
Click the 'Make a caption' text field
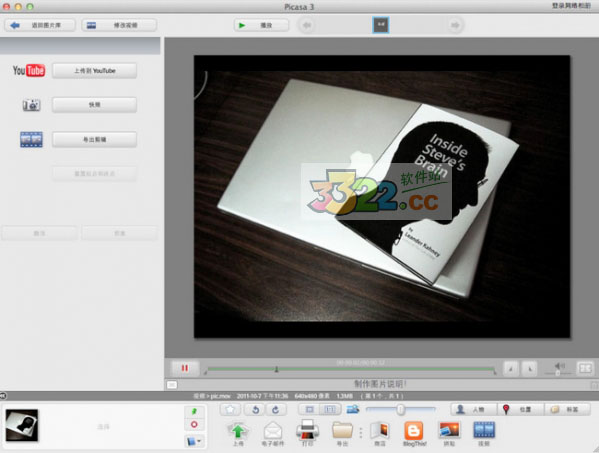point(380,384)
